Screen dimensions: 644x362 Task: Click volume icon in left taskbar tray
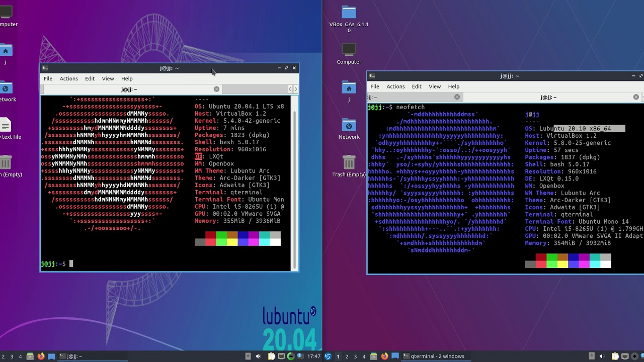pos(258,356)
